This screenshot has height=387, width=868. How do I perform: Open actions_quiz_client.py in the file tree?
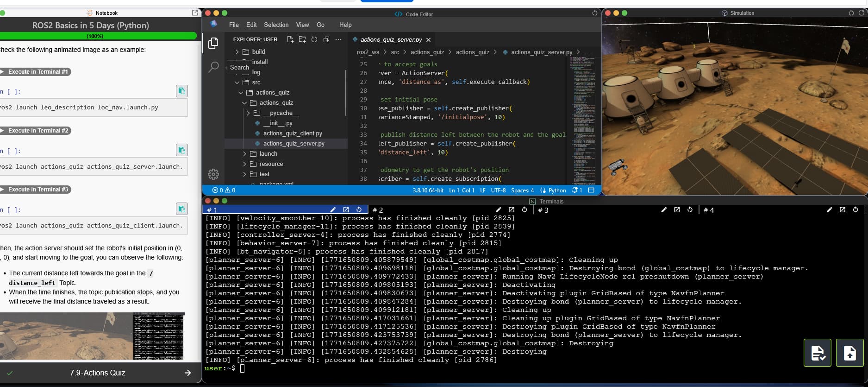tap(293, 133)
